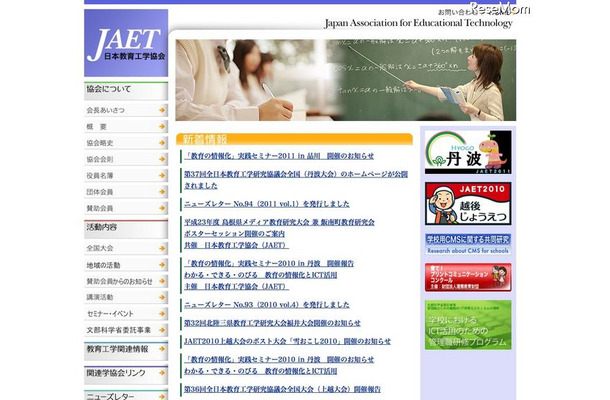Click the arrow icon beside 全国大会

coord(162,248)
